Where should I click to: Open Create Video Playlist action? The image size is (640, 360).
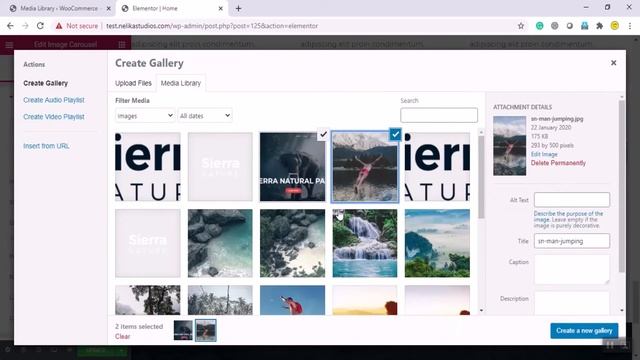53,117
